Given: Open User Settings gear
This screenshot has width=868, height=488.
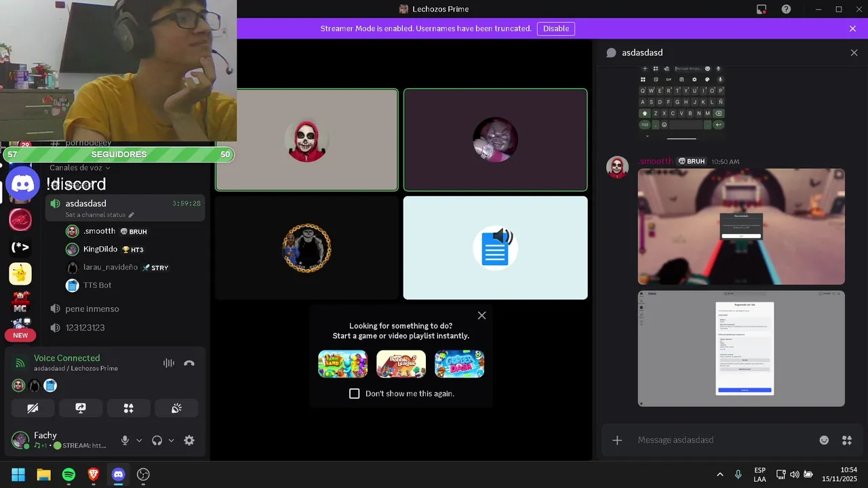Looking at the screenshot, I should point(189,441).
